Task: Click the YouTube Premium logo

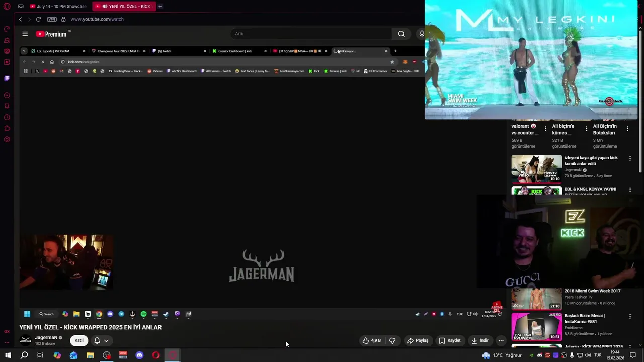Action: click(x=51, y=34)
